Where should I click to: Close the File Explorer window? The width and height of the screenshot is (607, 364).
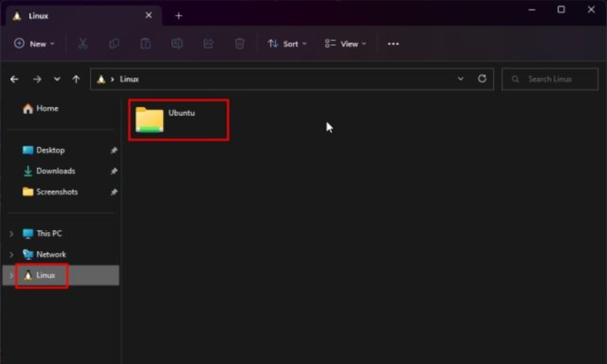point(591,9)
